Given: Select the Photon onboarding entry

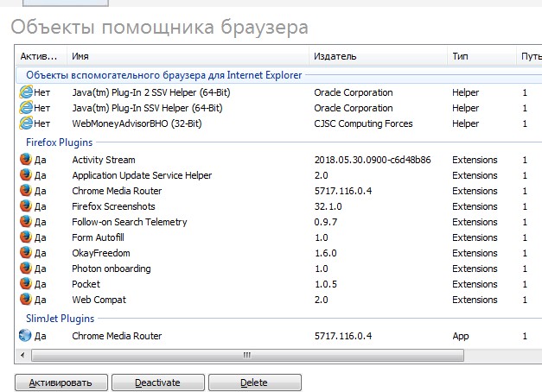Looking at the screenshot, I should (112, 269).
